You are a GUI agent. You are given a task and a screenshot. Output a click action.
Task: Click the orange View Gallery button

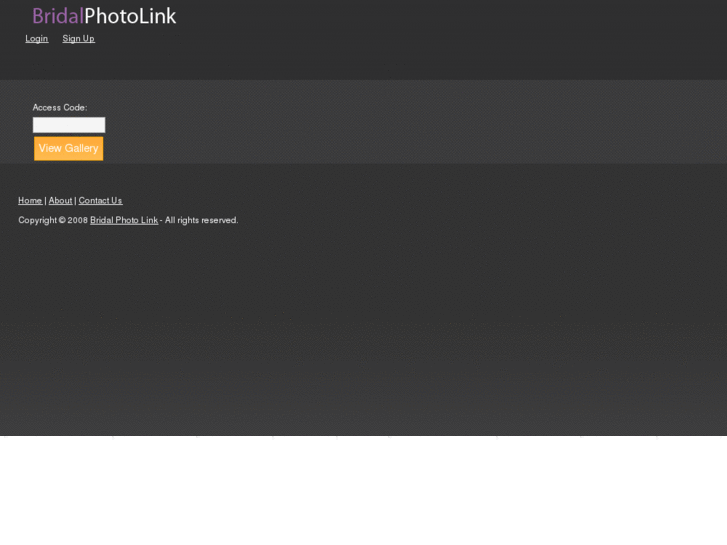point(69,148)
